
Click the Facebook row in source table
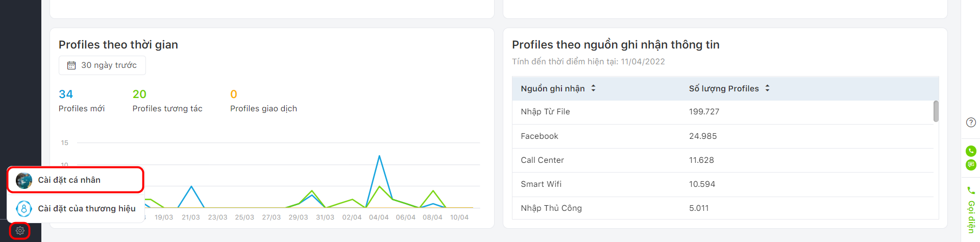pos(722,136)
